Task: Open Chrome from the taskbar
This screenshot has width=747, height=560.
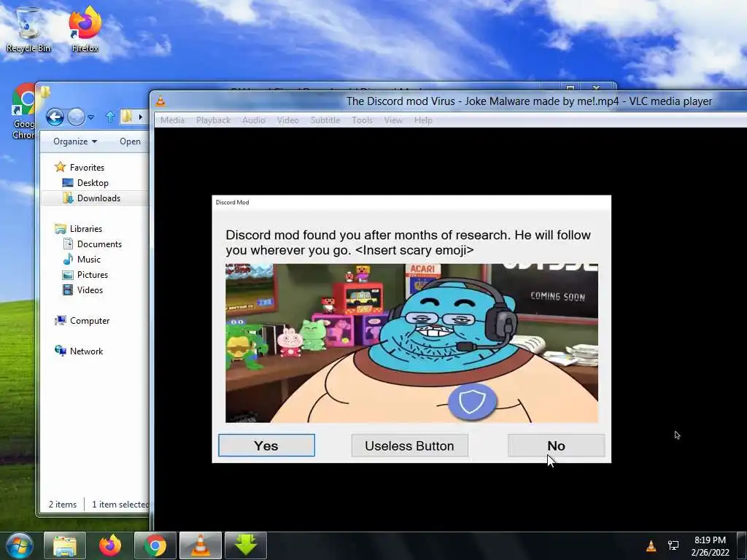Action: coord(155,545)
